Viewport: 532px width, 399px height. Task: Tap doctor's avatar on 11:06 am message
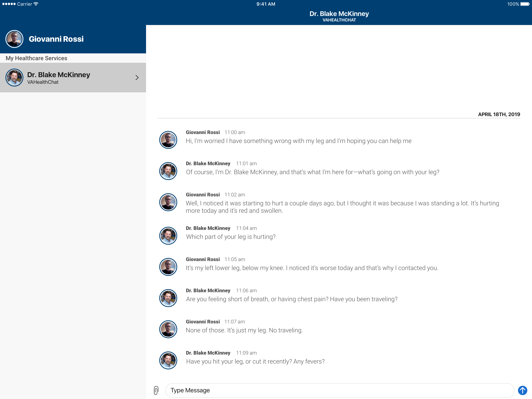pyautogui.click(x=168, y=298)
